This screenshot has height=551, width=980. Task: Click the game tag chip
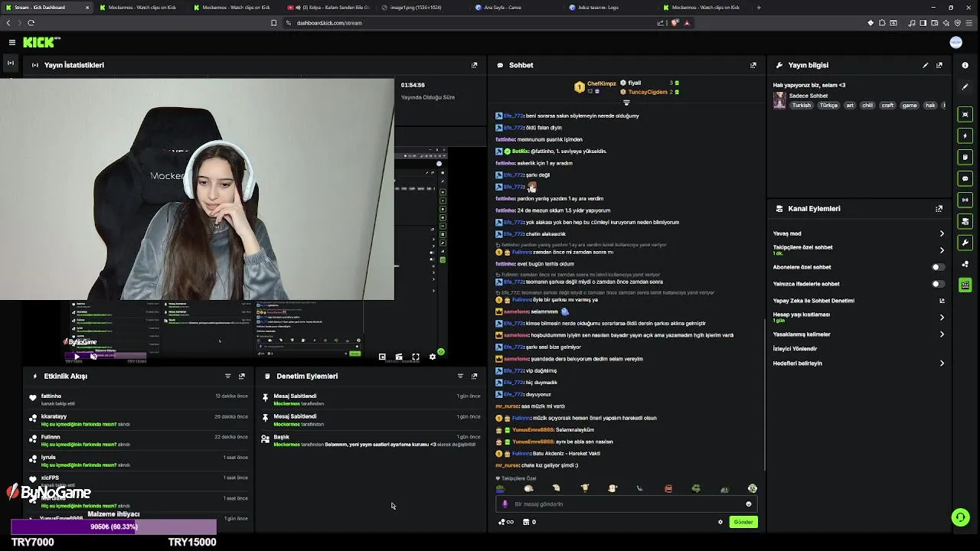(910, 106)
